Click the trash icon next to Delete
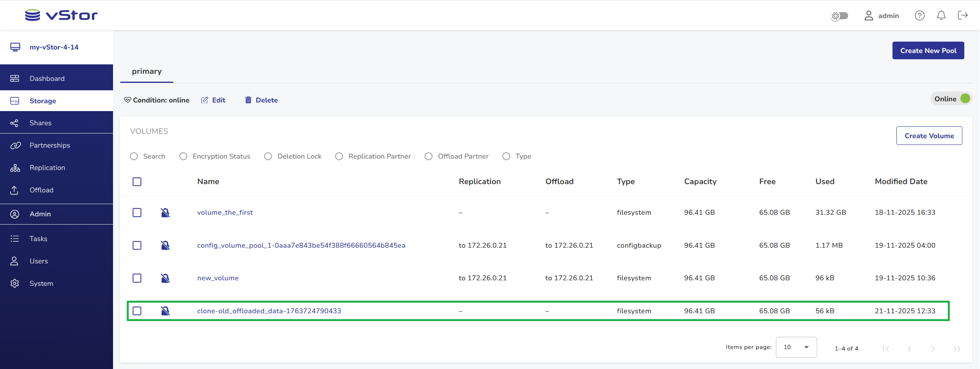Image resolution: width=980 pixels, height=369 pixels. [x=248, y=100]
